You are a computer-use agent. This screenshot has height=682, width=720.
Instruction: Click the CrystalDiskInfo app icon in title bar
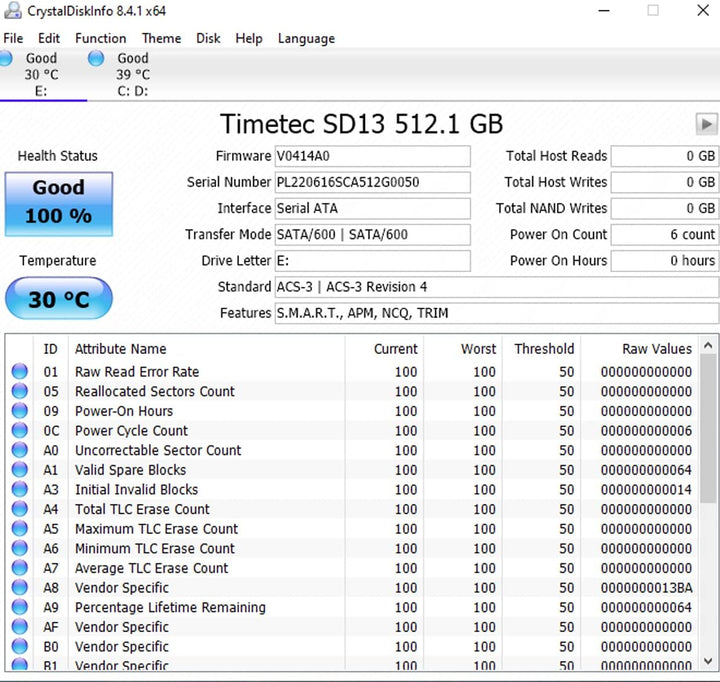click(12, 10)
